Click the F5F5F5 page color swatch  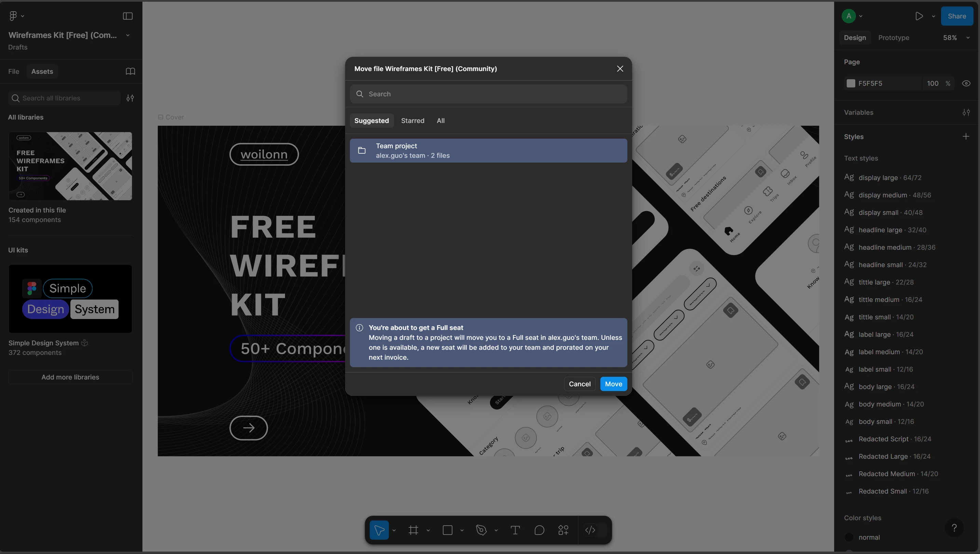point(850,83)
